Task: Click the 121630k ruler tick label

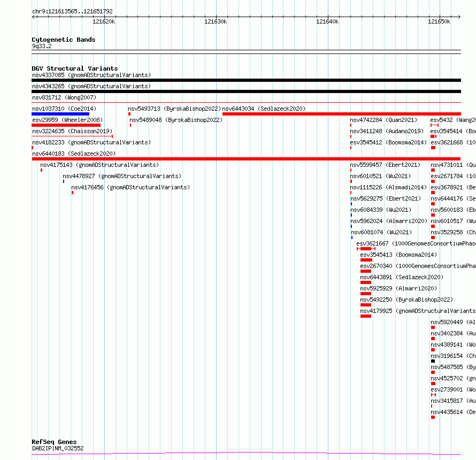Action: pos(216,21)
